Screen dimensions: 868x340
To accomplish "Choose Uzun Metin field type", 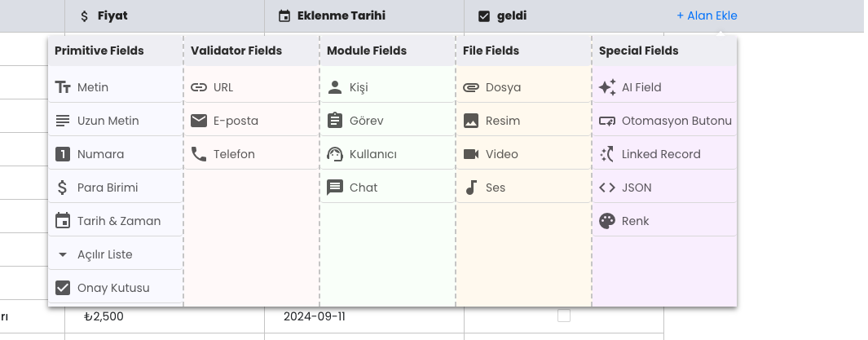I will click(x=115, y=121).
